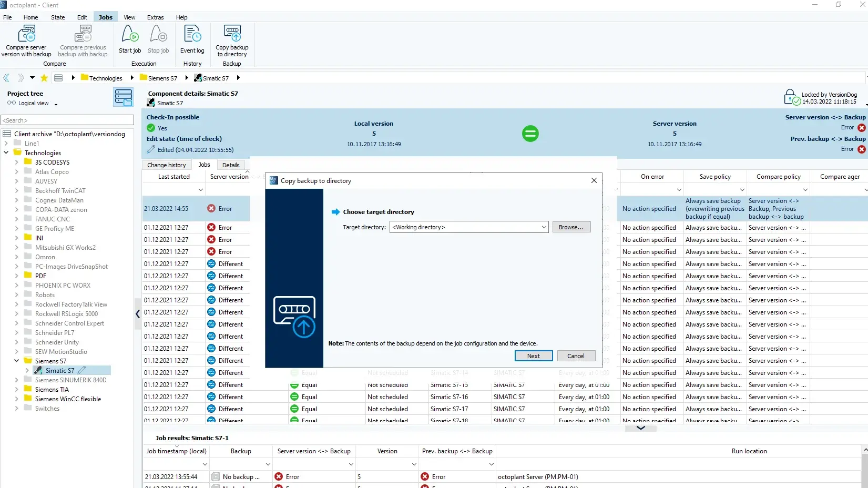This screenshot has width=868, height=488.
Task: Collapse the job results panel chevron
Action: 640,428
